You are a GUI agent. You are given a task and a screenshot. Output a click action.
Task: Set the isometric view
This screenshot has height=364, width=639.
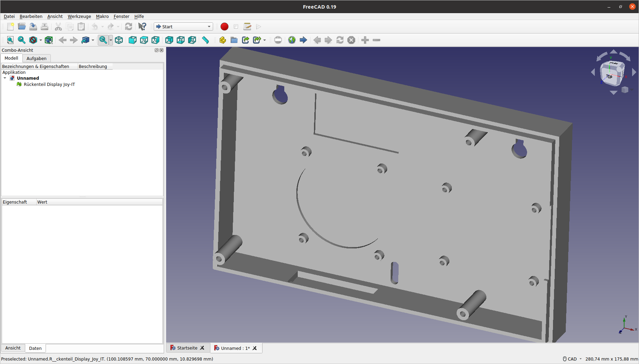pos(119,40)
